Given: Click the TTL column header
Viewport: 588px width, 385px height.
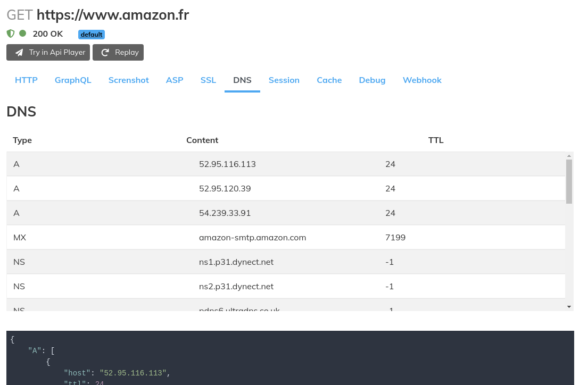Looking at the screenshot, I should [x=436, y=140].
